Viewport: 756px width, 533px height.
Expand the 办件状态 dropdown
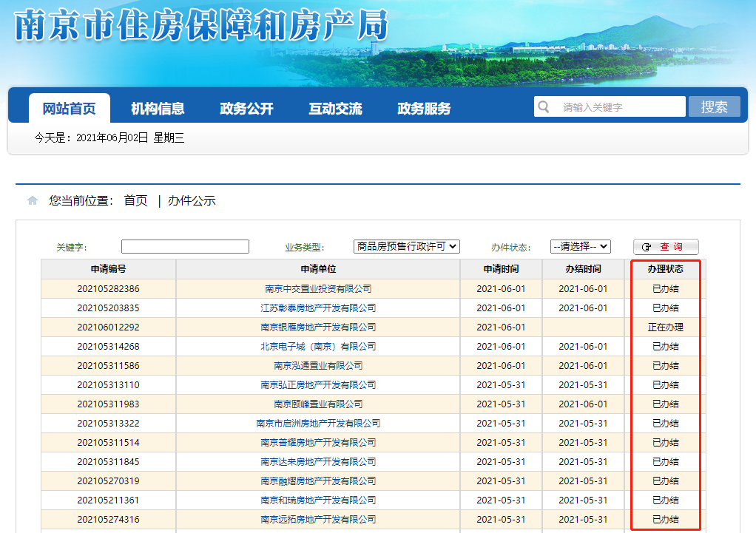[580, 246]
